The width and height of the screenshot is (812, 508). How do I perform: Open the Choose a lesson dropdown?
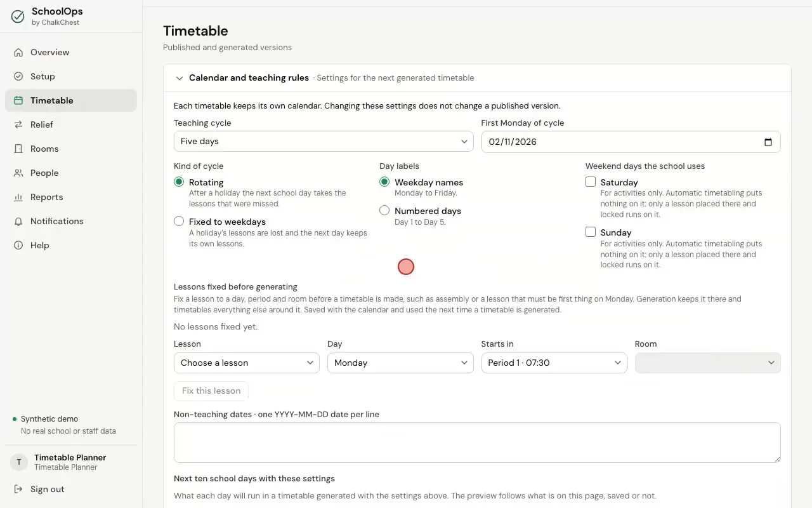[x=247, y=363]
